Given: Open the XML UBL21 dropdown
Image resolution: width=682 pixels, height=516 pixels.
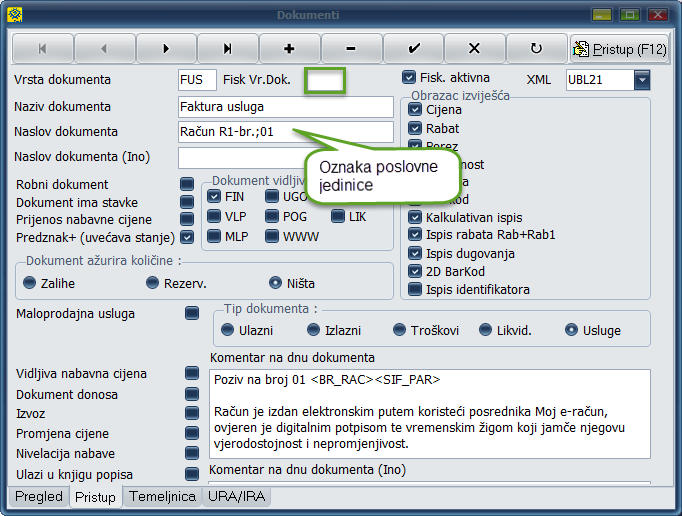Looking at the screenshot, I should coord(642,79).
